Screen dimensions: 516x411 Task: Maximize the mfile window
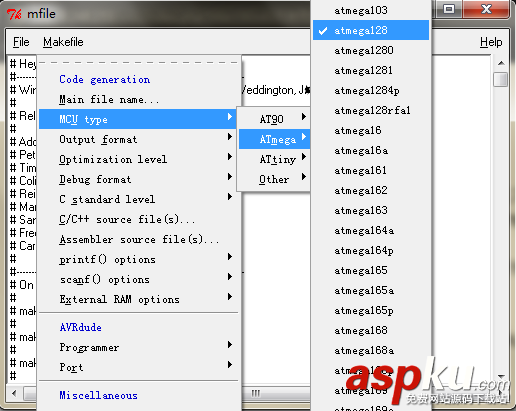(x=449, y=9)
